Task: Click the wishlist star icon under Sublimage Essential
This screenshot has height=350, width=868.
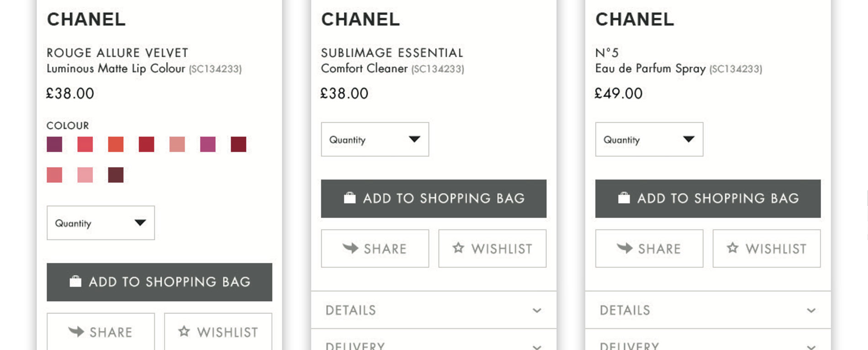Action: coord(458,248)
